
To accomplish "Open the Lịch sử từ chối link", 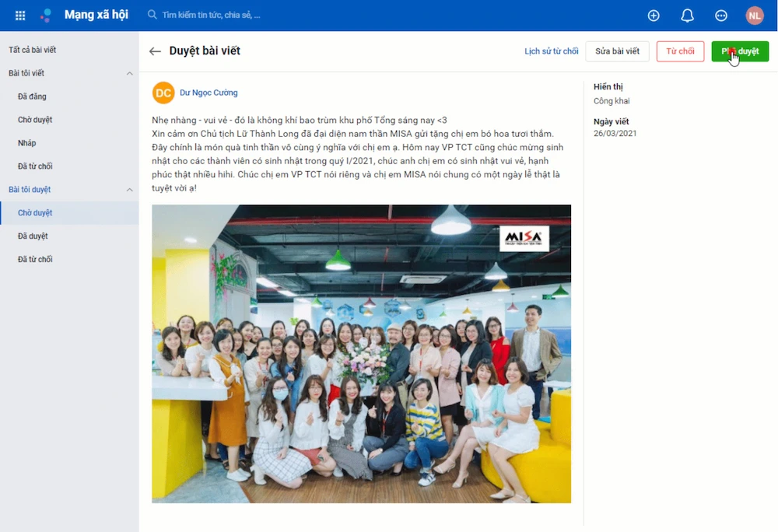I will (552, 51).
